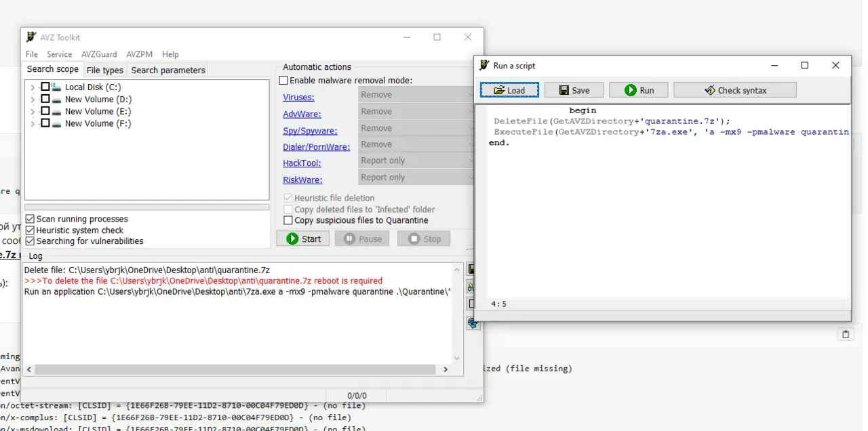Click the Load folder icon in Run a script
Image resolution: width=868 pixels, height=431 pixels.
tap(499, 90)
